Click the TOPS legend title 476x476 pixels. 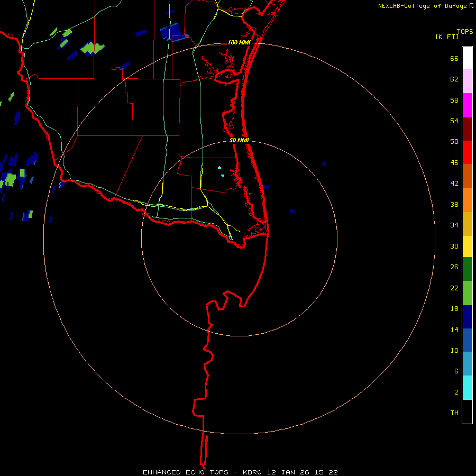tap(465, 32)
